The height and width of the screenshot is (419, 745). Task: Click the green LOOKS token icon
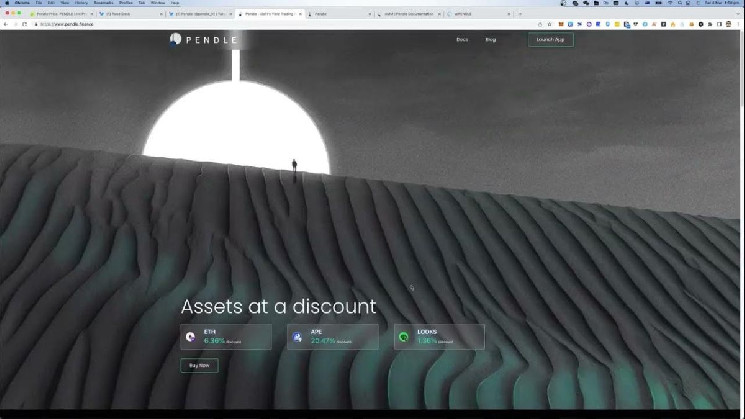(404, 337)
